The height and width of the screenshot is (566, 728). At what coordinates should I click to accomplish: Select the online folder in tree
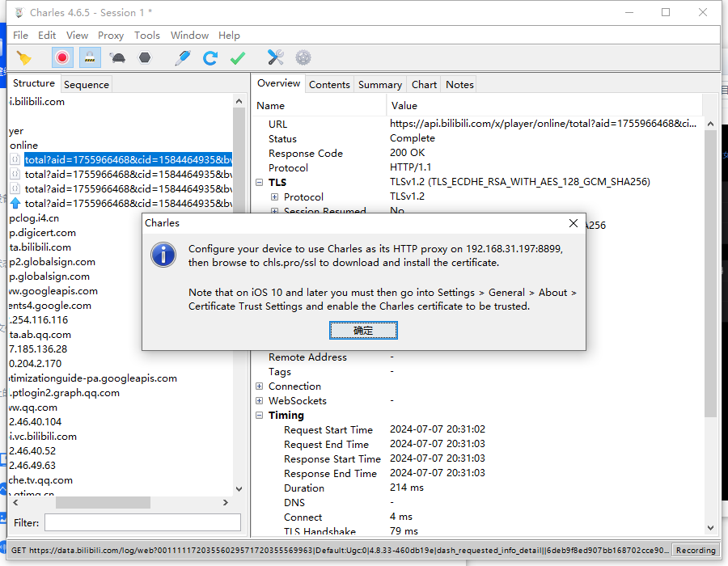coord(23,146)
